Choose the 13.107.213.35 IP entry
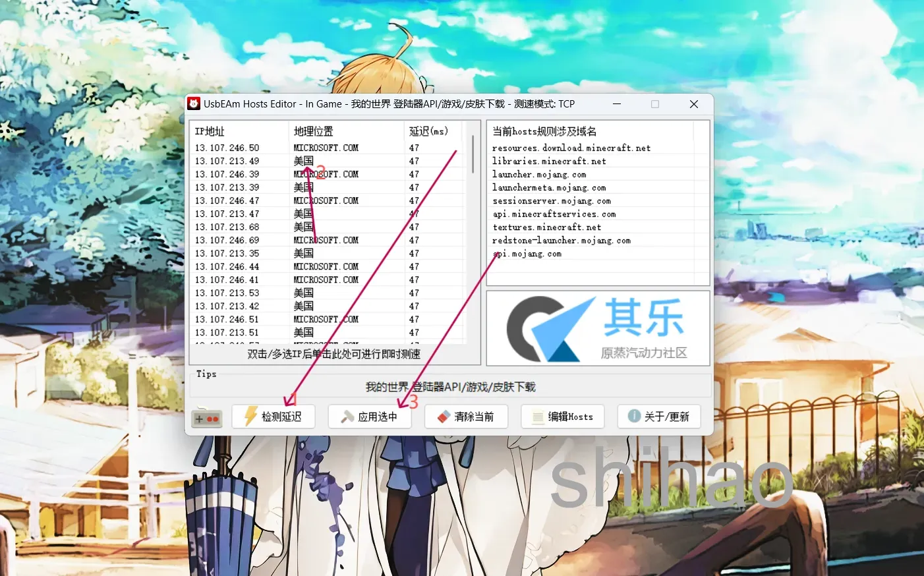Viewport: 924px width, 576px height. pyautogui.click(x=227, y=254)
